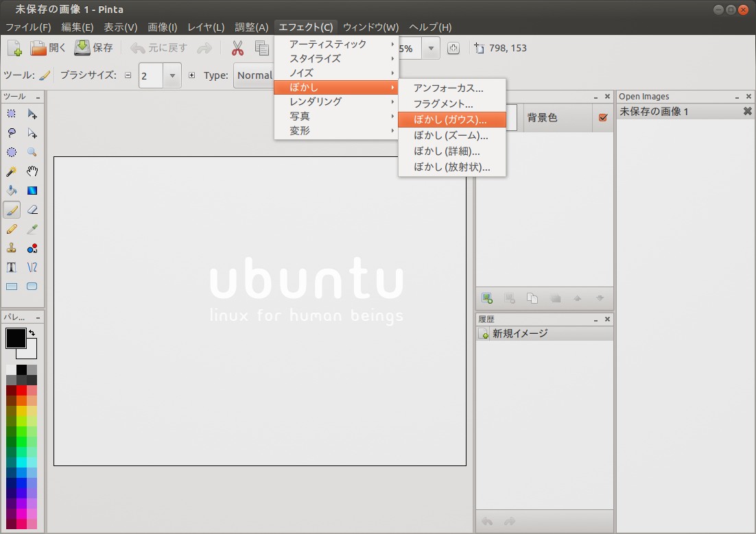756x534 pixels.
Task: Select the Zoom magnifier tool
Action: pos(32,152)
